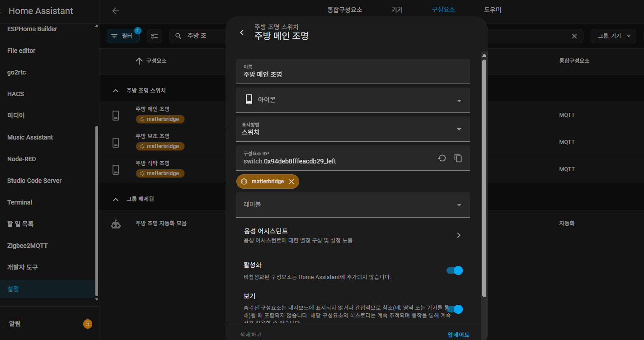
Task: Toggle the 보기 visibility switch
Action: pyautogui.click(x=454, y=309)
